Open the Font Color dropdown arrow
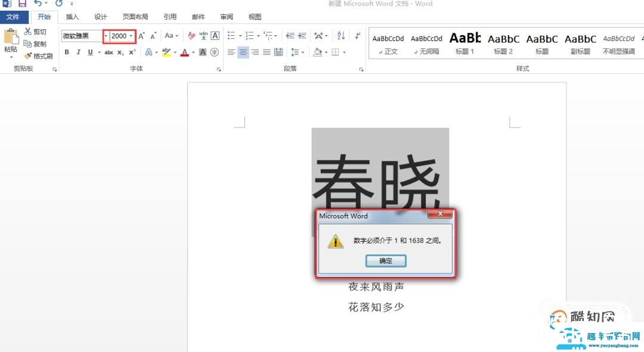The image size is (644, 352). (192, 52)
